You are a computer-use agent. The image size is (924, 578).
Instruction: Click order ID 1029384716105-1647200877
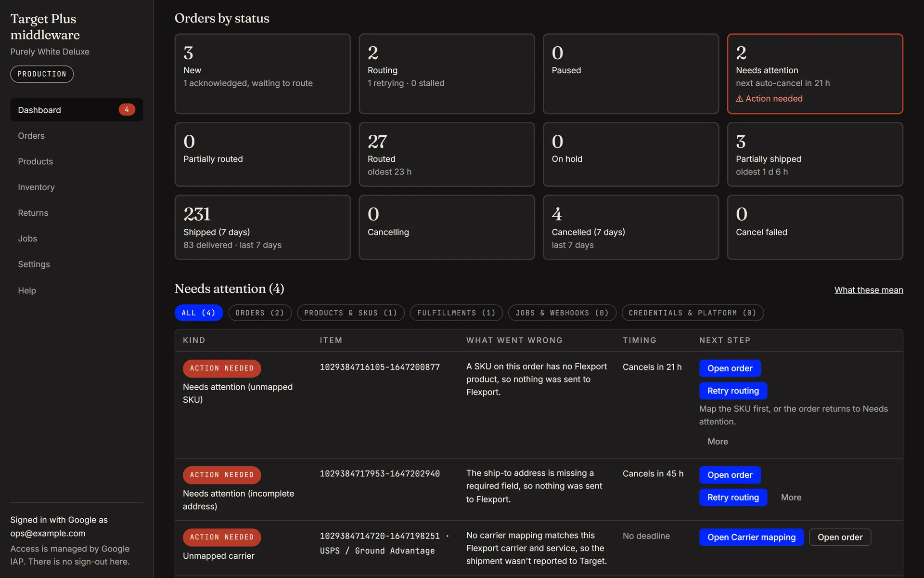coord(380,367)
